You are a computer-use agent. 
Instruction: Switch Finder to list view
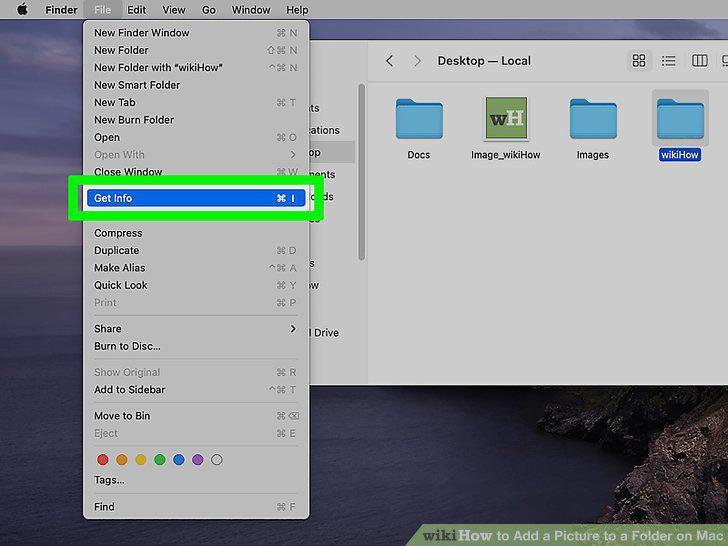(669, 61)
